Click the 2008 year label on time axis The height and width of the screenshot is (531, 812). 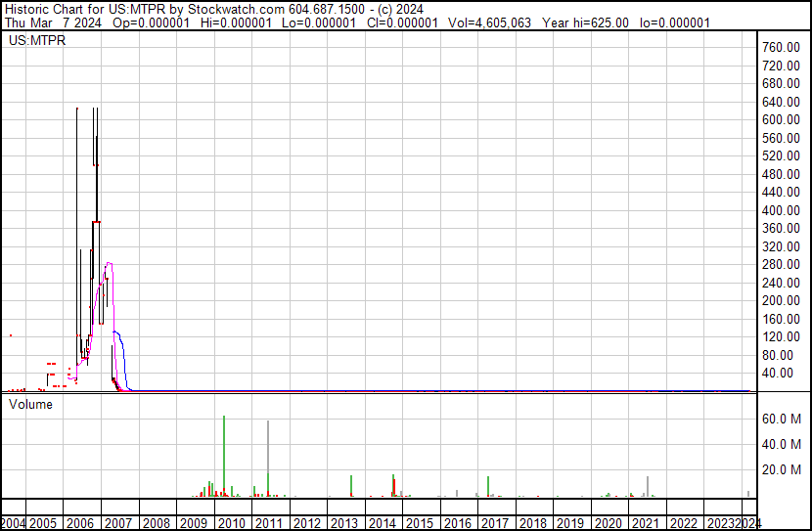click(x=156, y=523)
